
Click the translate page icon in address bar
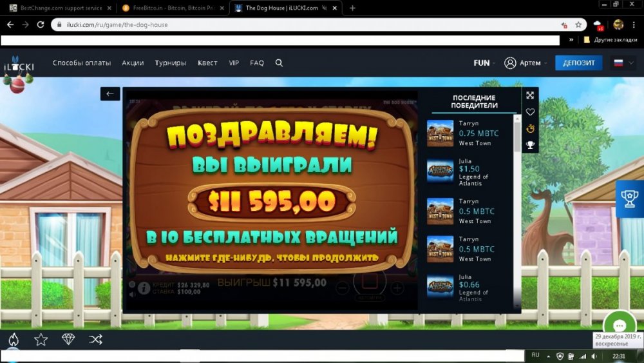[x=564, y=25]
